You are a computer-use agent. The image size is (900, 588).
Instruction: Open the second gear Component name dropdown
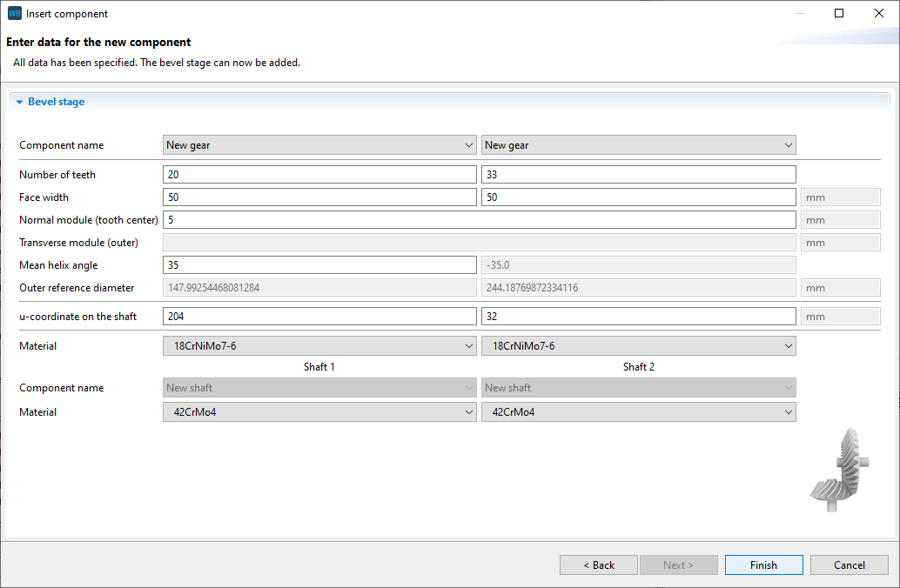[638, 145]
